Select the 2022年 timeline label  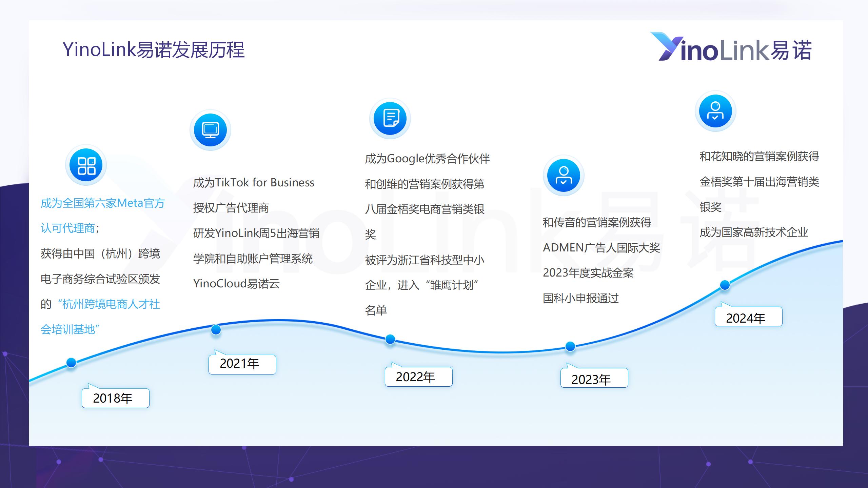(418, 377)
